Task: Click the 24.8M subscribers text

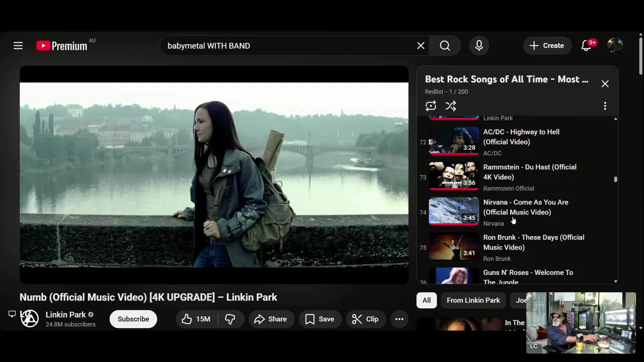Action: click(x=70, y=325)
